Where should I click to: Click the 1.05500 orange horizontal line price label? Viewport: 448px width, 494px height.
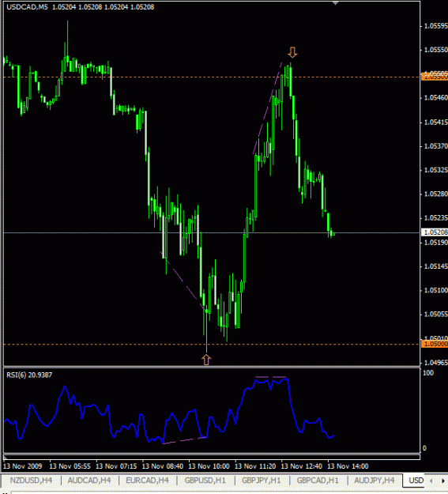pos(434,76)
